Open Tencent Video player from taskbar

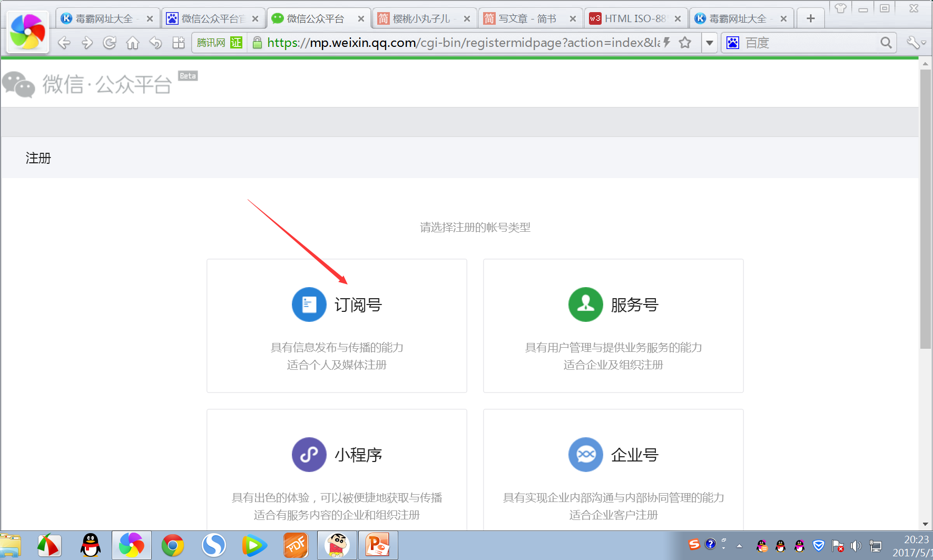[x=254, y=545]
